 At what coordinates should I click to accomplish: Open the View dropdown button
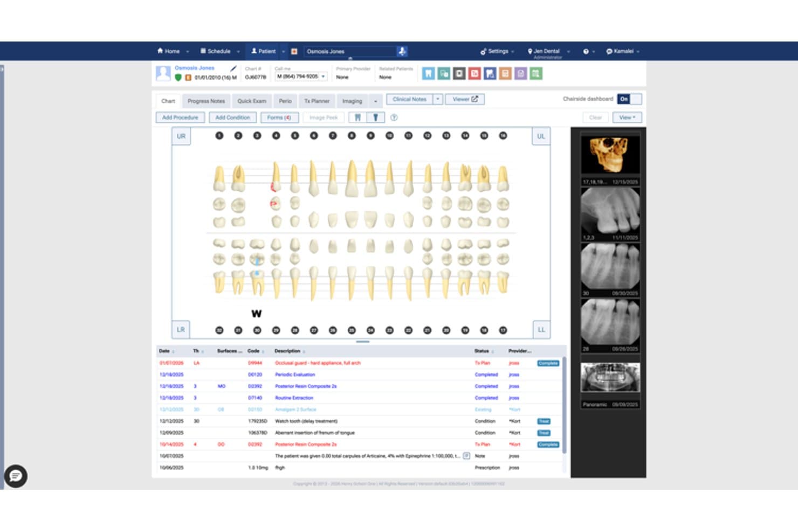point(627,118)
